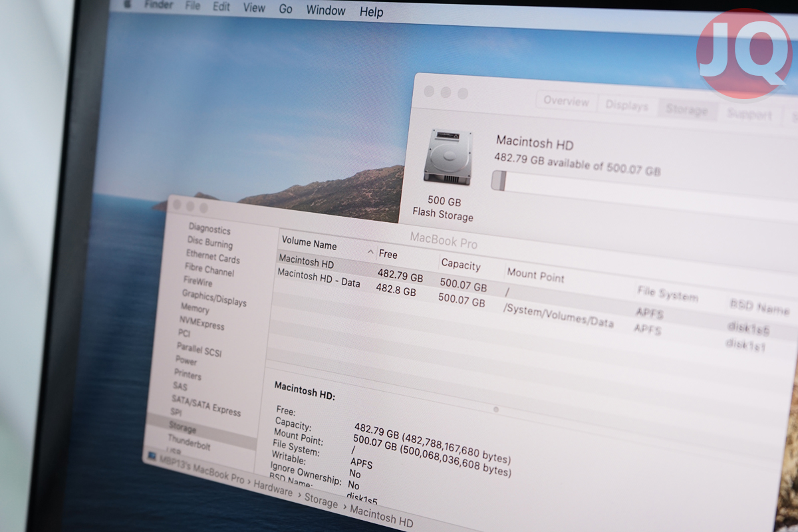The width and height of the screenshot is (798, 532).
Task: Click Macintosh HD in the path bar
Action: (382, 517)
